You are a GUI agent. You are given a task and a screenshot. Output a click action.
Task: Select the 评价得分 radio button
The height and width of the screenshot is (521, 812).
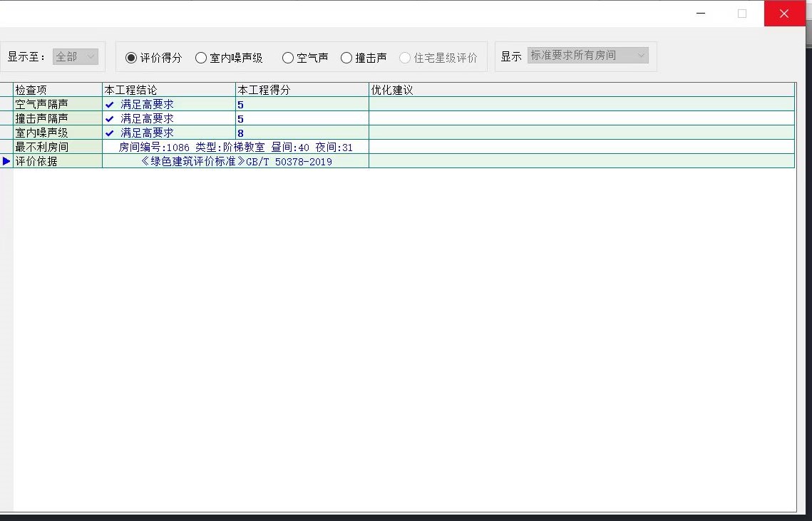(131, 58)
